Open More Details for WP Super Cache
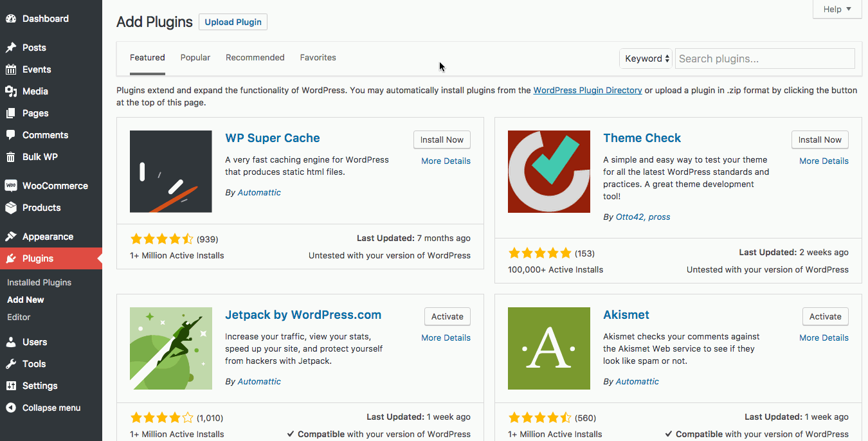 (x=446, y=161)
